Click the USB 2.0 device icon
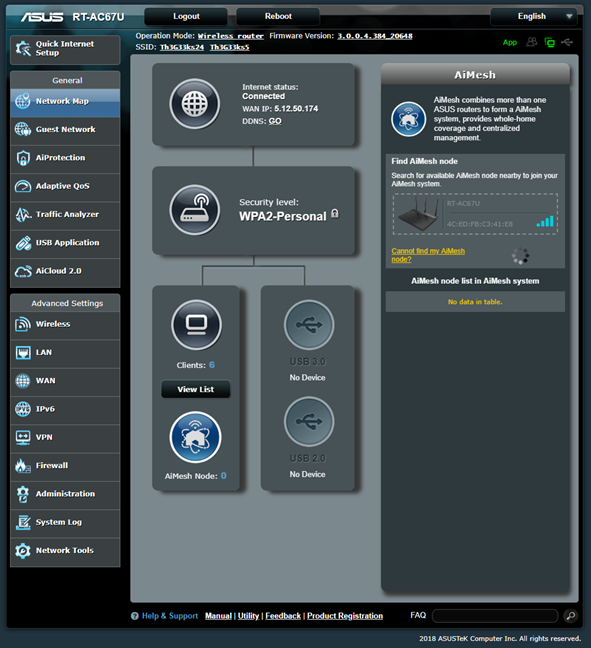 [309, 422]
